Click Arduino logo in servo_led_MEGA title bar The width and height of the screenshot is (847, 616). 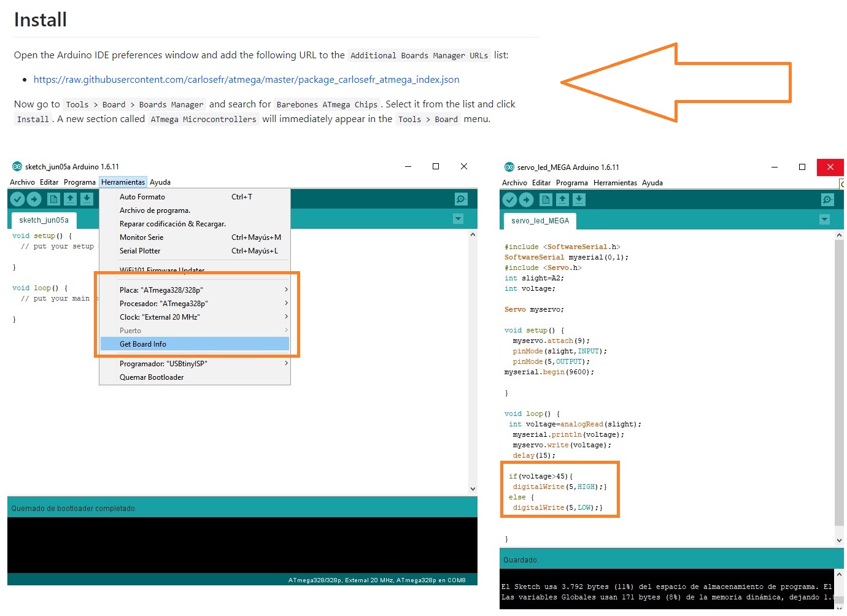coord(509,167)
